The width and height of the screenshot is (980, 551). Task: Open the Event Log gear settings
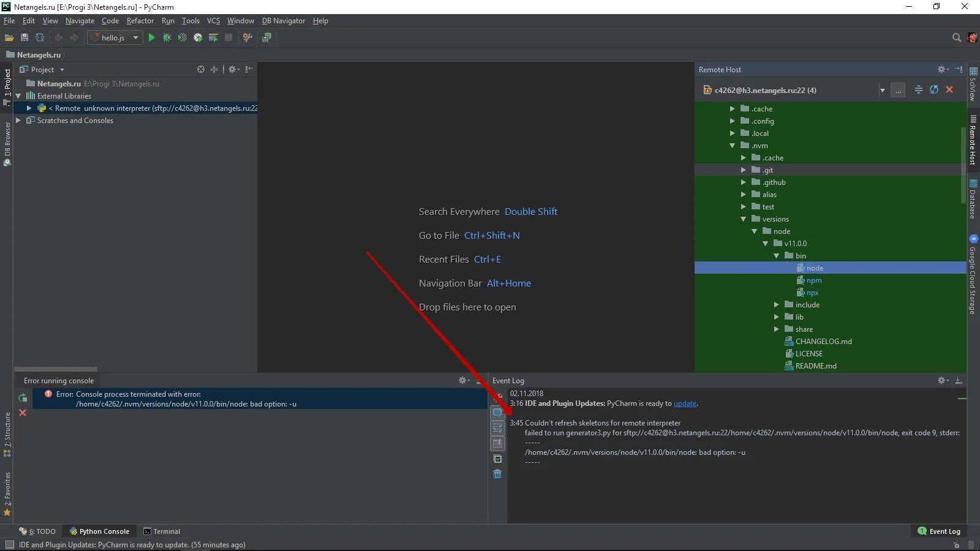point(943,380)
